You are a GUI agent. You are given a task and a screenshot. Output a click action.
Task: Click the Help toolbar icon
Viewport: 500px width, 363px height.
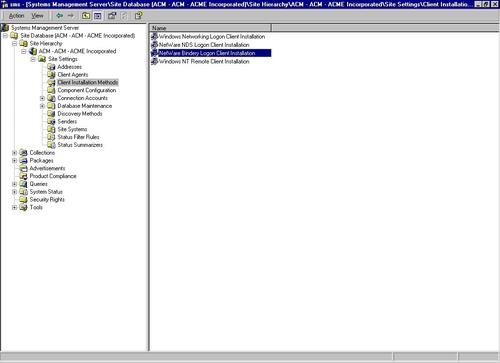pyautogui.click(x=138, y=16)
